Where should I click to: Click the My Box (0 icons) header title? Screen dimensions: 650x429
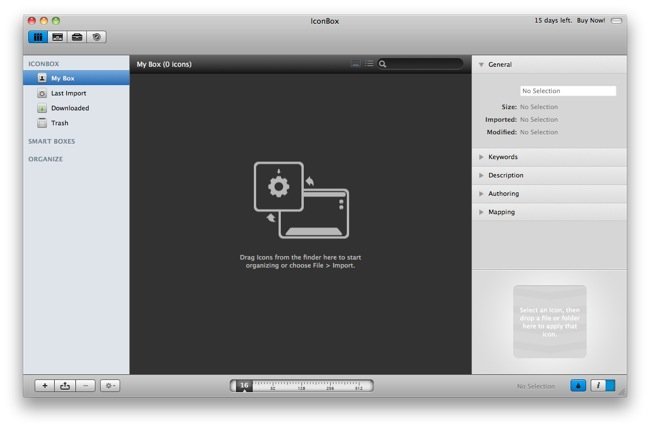164,64
